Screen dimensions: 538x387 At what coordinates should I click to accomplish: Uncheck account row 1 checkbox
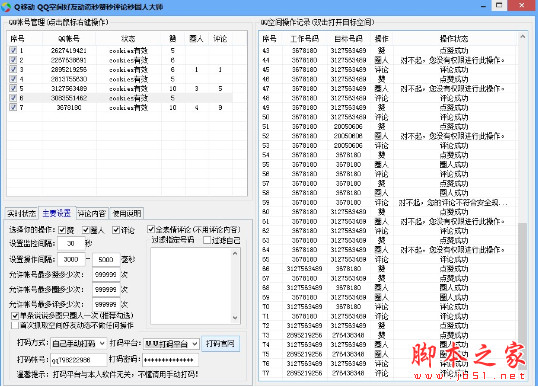13,50
